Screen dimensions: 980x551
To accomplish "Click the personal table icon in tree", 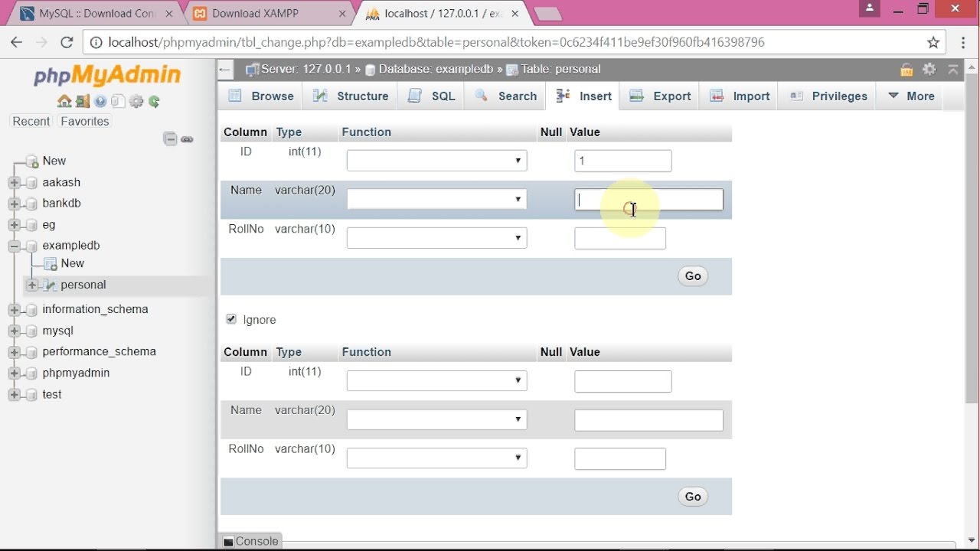I will pyautogui.click(x=50, y=285).
